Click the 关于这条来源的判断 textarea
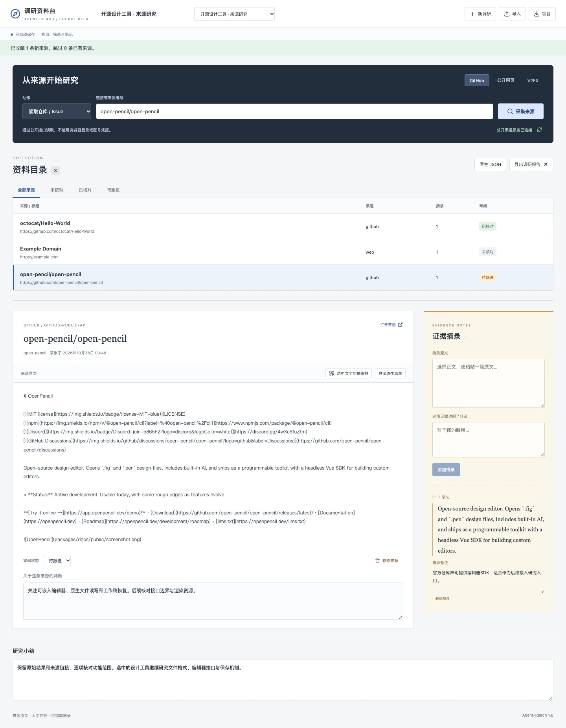This screenshot has width=566, height=728. [x=213, y=601]
